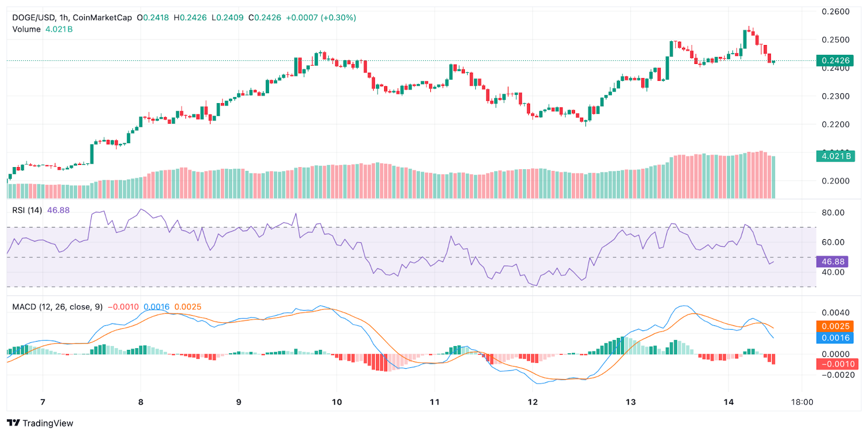868x435 pixels.
Task: Click the 0.2600 price axis label
Action: pos(835,11)
